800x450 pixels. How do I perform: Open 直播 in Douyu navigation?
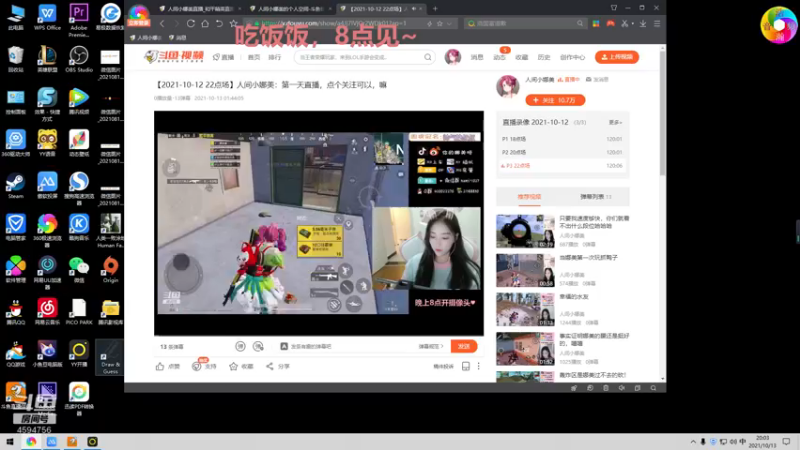(223, 57)
